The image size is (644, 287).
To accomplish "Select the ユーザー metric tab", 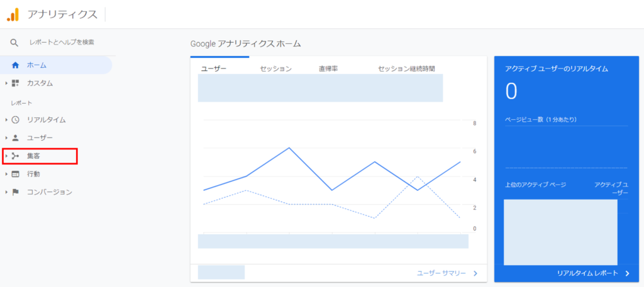I will tap(214, 68).
